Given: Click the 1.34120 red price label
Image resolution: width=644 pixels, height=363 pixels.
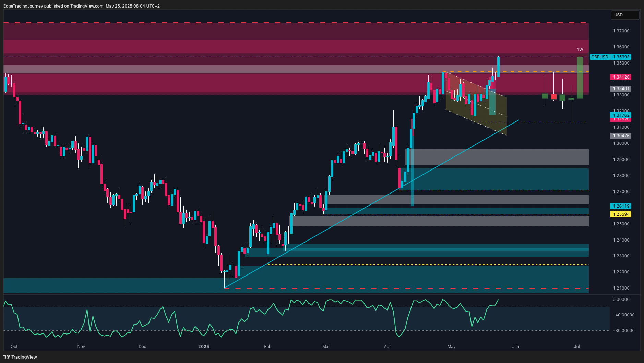Looking at the screenshot, I should click(x=621, y=77).
